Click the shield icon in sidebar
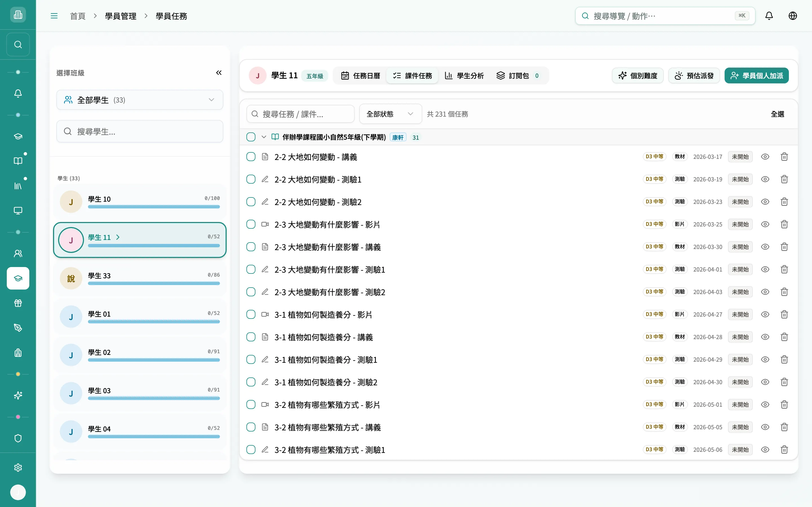This screenshot has width=812, height=507. coord(18,438)
